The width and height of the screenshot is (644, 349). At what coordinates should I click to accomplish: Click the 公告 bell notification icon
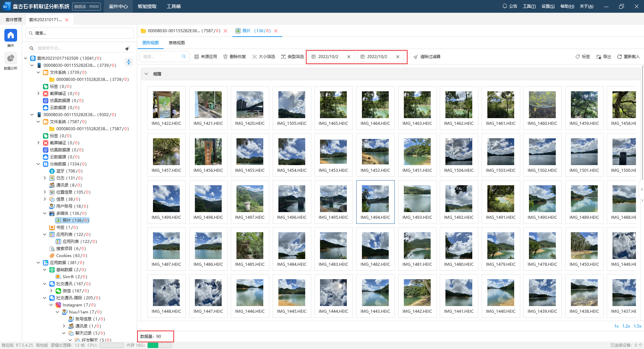(504, 6)
